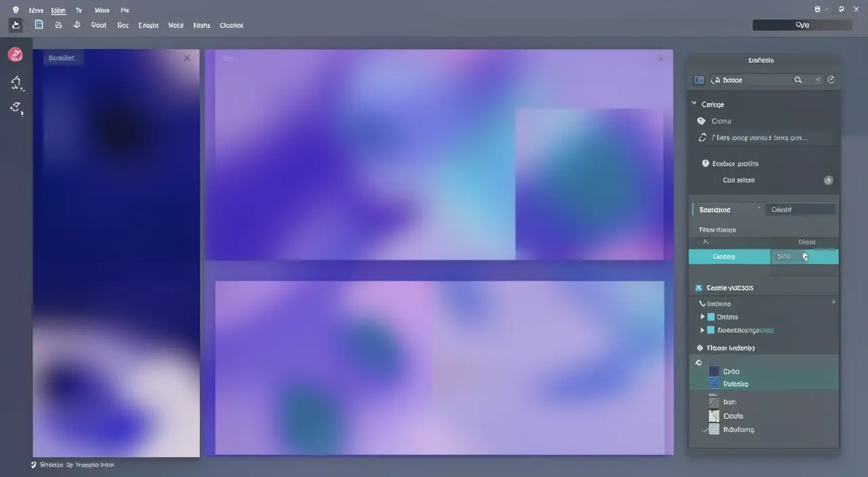Click the tag icon next to Conu
This screenshot has width=868, height=477.
coord(701,121)
